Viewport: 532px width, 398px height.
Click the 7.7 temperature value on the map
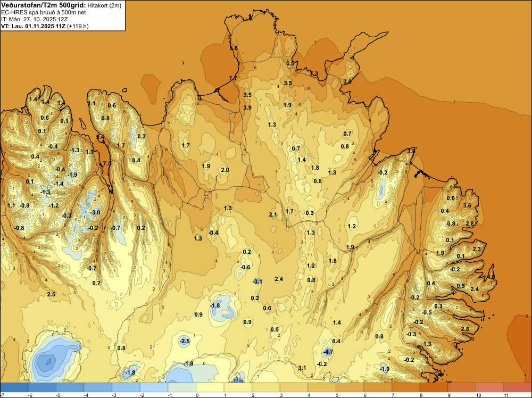[x=233, y=78]
